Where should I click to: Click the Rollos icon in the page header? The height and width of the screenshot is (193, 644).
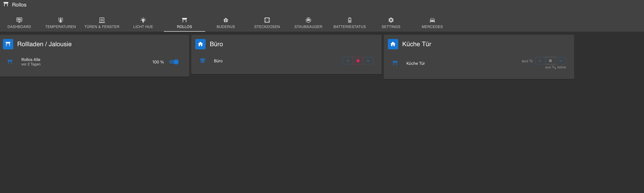coord(6,4)
